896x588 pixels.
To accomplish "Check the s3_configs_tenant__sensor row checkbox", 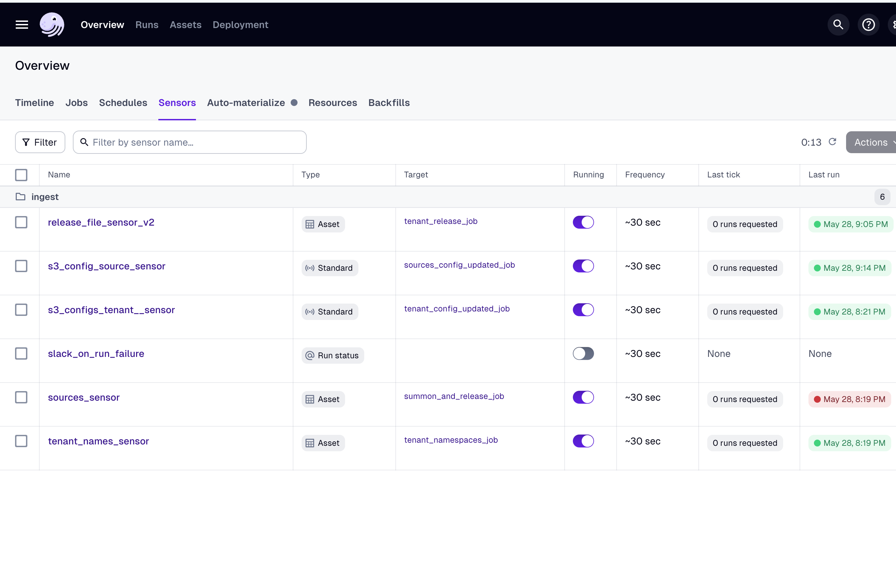I will [x=21, y=310].
